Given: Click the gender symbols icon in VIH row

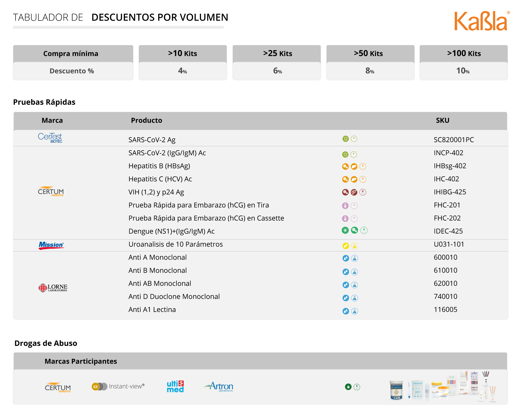Looking at the screenshot, I should [354, 192].
